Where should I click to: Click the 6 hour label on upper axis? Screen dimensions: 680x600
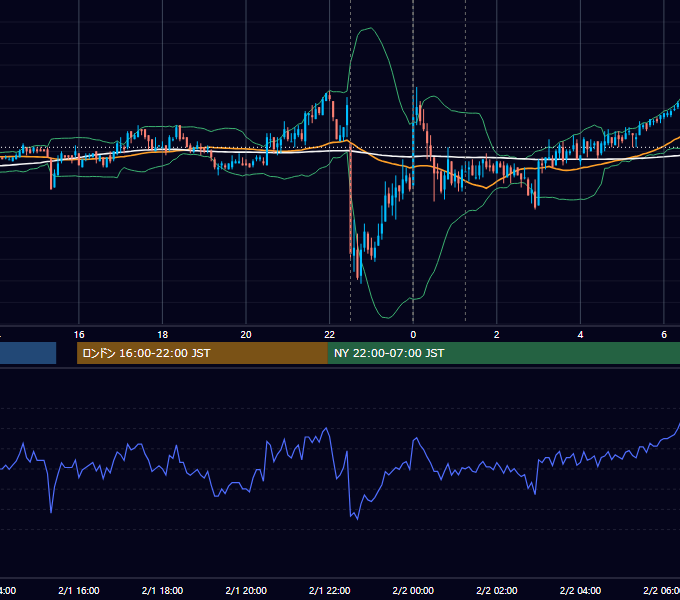pyautogui.click(x=664, y=335)
